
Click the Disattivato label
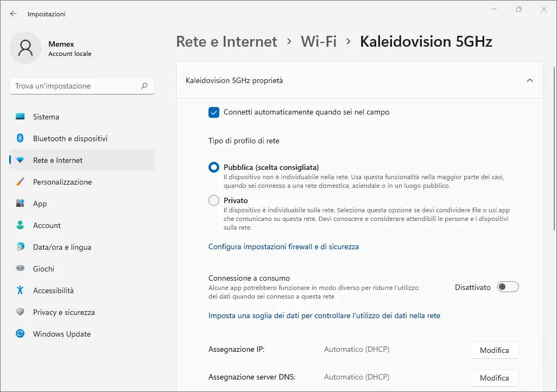tap(472, 287)
